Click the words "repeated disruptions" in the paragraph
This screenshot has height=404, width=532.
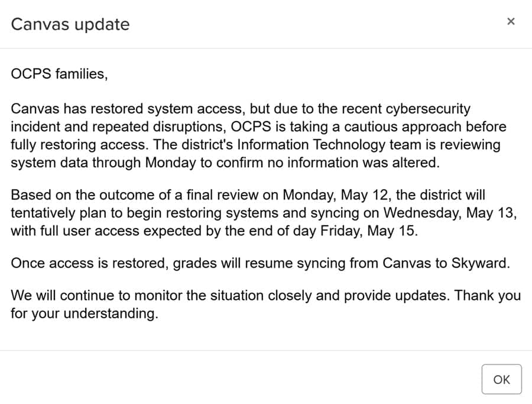(x=157, y=127)
